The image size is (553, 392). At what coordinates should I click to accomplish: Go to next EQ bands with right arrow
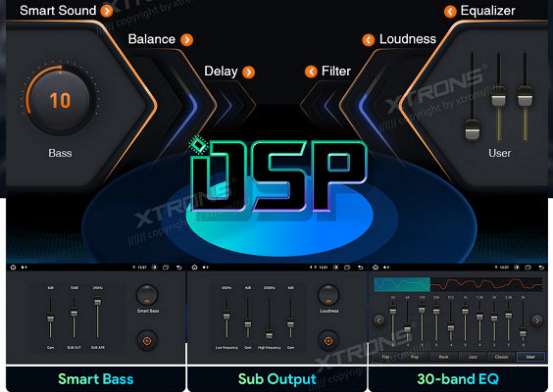(x=537, y=320)
